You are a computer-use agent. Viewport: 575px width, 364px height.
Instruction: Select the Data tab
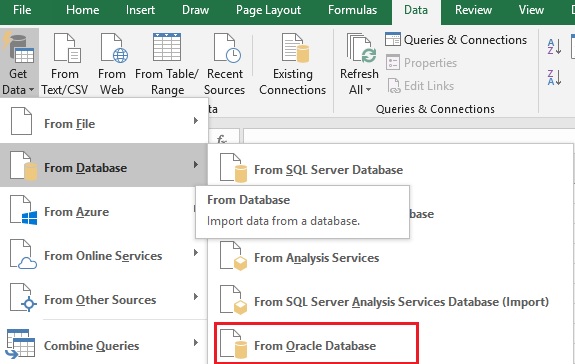point(416,11)
